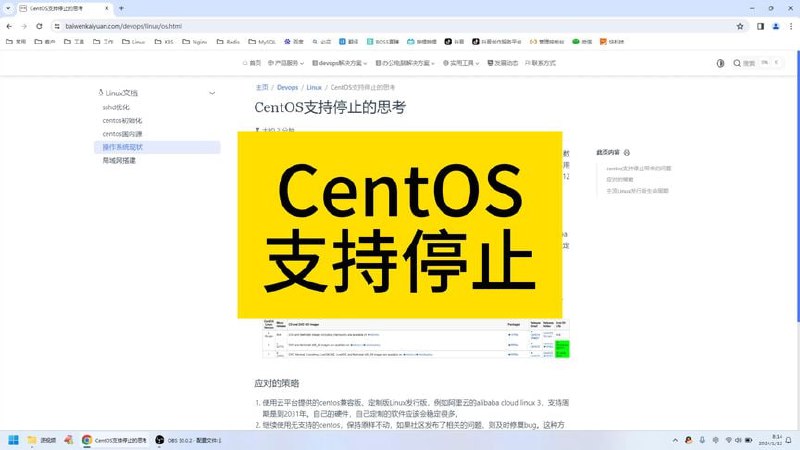The height and width of the screenshot is (450, 800).
Task: Open the green WeChat bookmark
Action: (582, 41)
